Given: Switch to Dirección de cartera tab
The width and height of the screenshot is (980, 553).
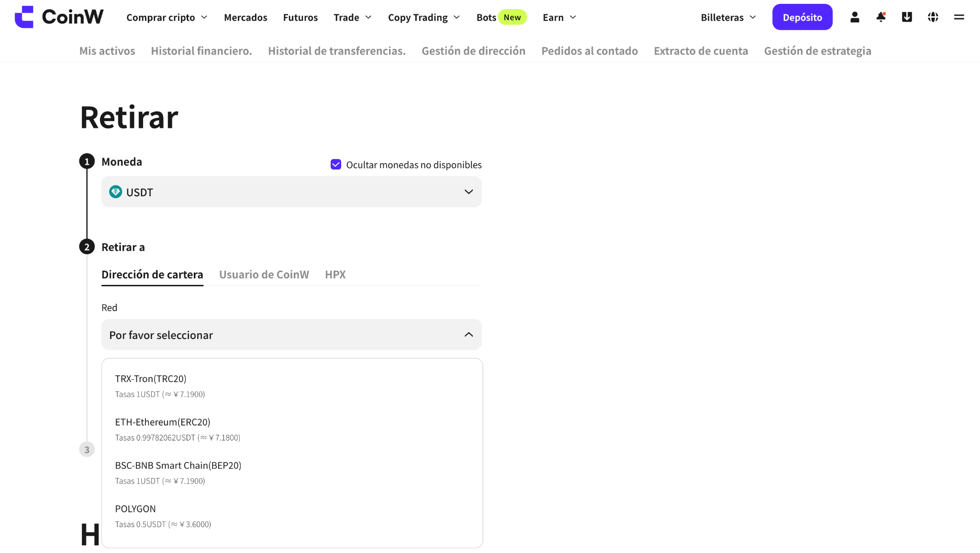Looking at the screenshot, I should coord(152,275).
